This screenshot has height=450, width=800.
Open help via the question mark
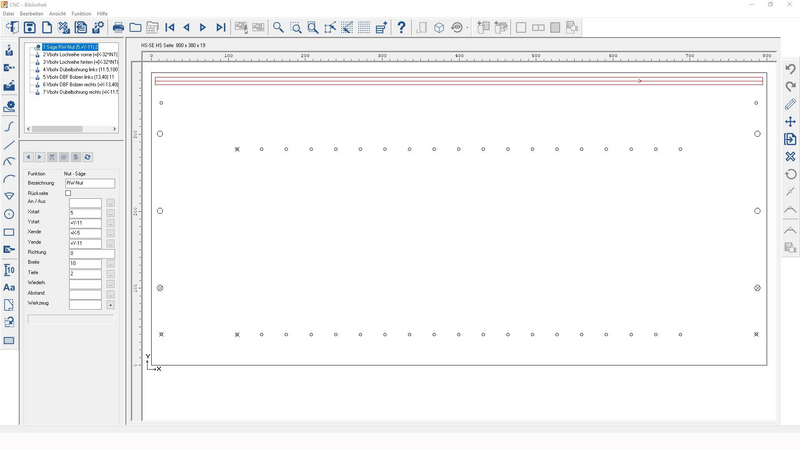click(402, 28)
